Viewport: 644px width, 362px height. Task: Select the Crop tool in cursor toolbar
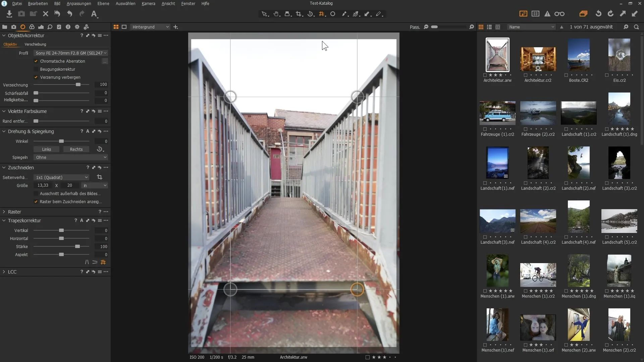coord(299,14)
